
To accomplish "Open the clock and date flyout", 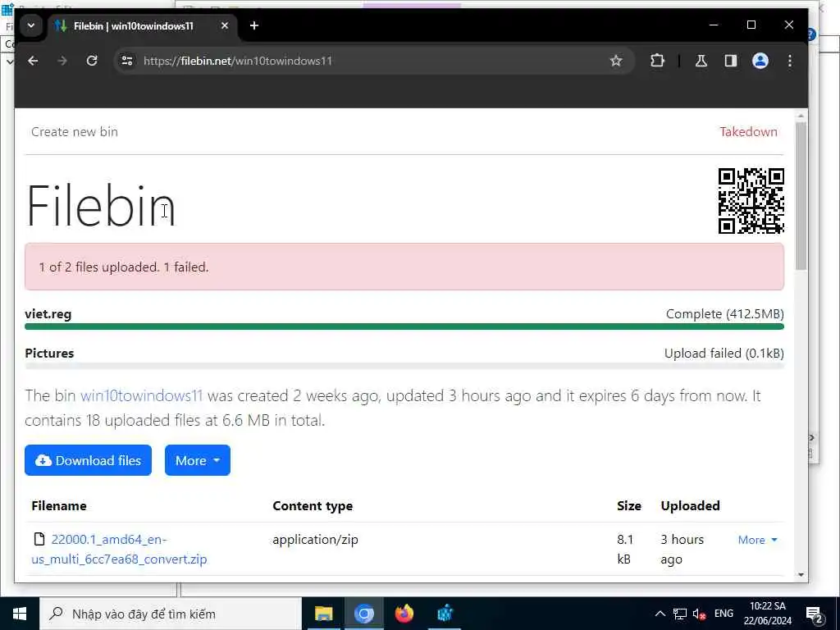I will click(768, 614).
